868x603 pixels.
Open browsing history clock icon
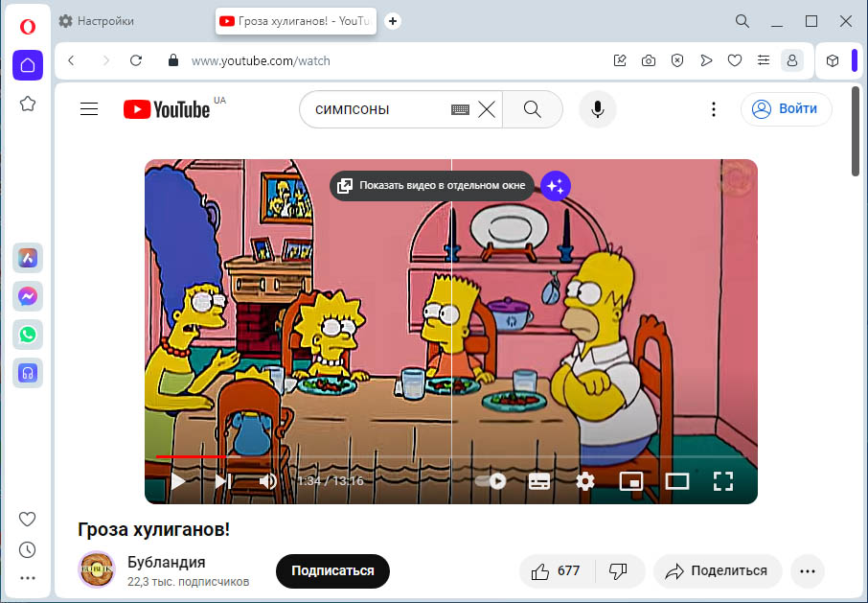28,549
